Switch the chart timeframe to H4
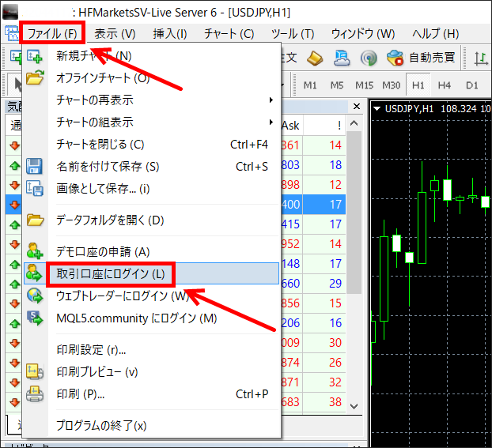 [444, 85]
